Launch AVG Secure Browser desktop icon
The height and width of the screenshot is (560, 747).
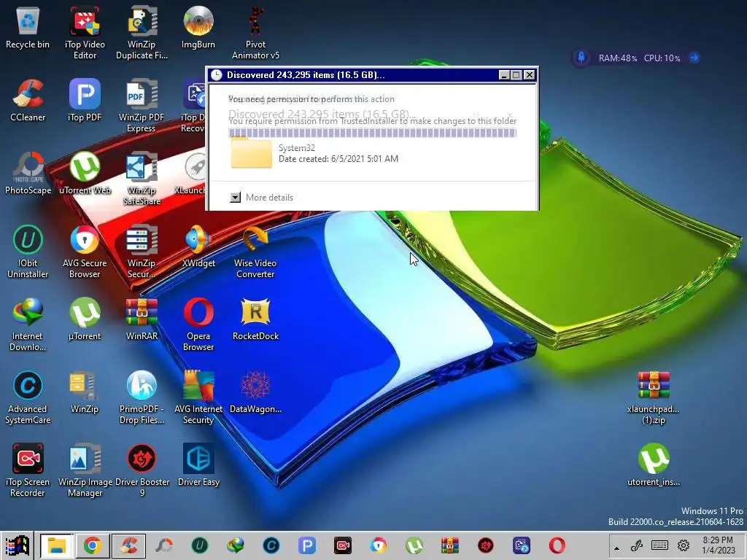(85, 251)
